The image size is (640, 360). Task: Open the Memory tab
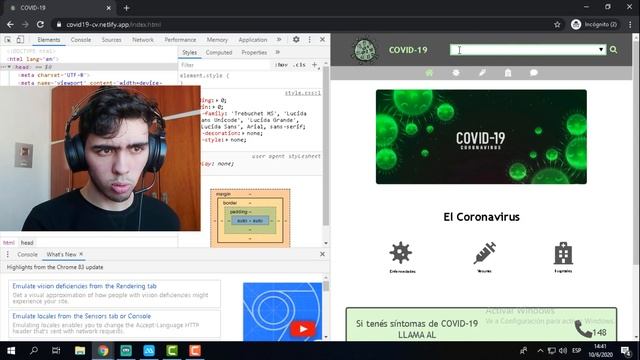(x=217, y=40)
